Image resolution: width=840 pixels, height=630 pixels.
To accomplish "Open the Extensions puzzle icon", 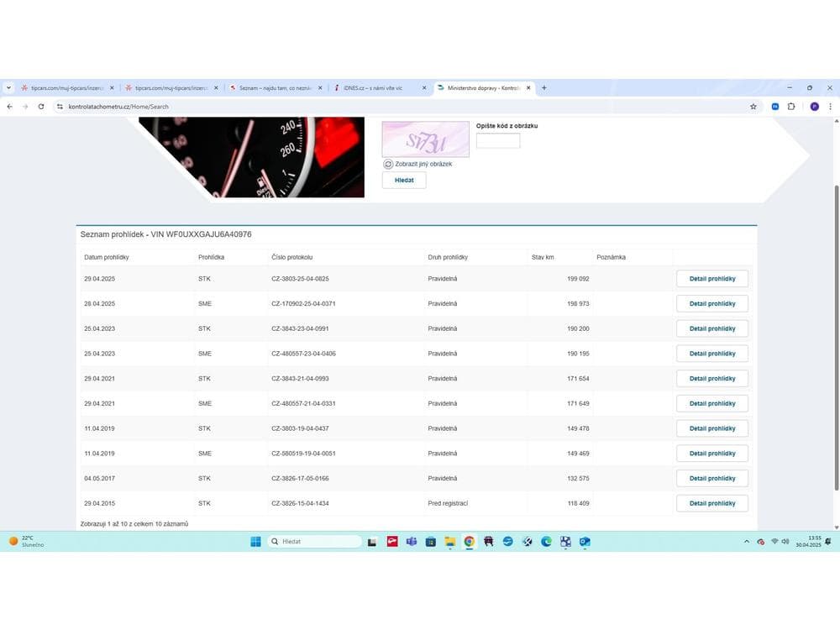I will coord(791,107).
